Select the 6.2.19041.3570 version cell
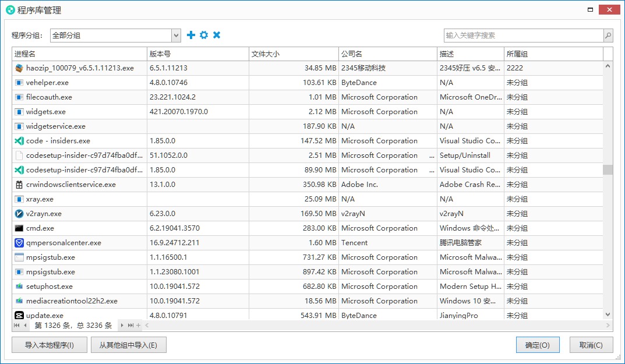The height and width of the screenshot is (364, 625). point(198,228)
